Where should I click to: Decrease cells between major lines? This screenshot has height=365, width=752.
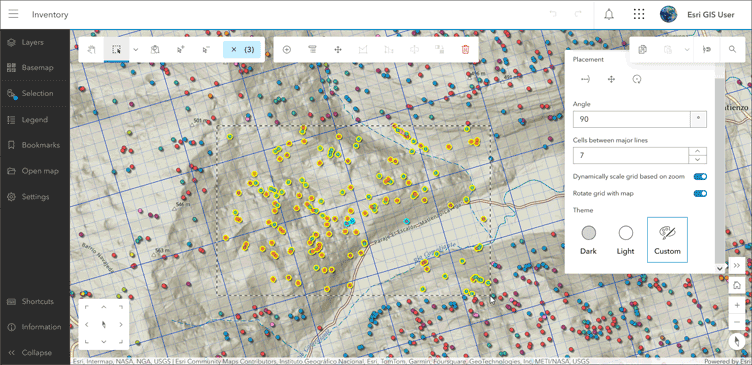pos(698,159)
